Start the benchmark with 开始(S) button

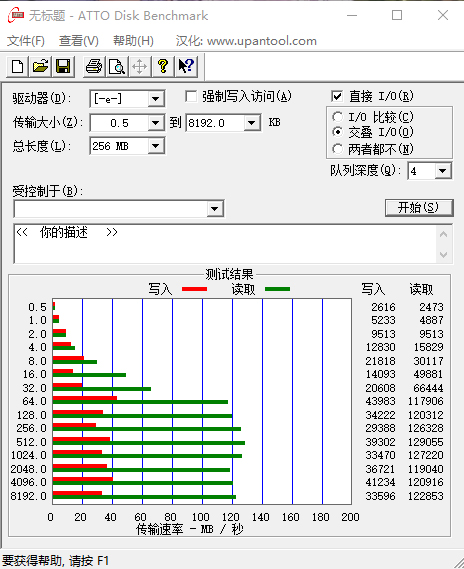pyautogui.click(x=419, y=208)
